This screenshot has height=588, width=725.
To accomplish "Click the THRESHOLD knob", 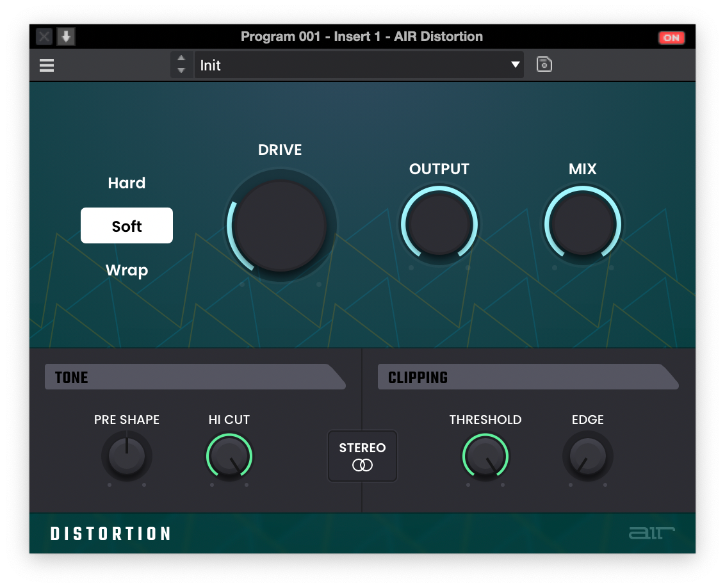I will [485, 456].
